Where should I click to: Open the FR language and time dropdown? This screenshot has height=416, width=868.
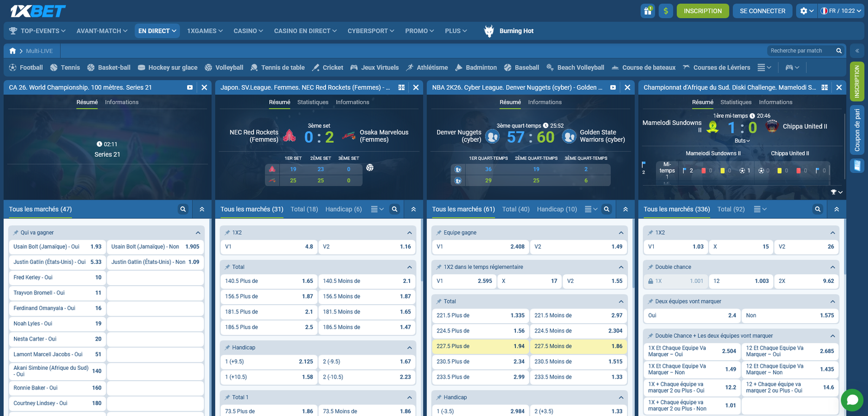click(x=841, y=11)
